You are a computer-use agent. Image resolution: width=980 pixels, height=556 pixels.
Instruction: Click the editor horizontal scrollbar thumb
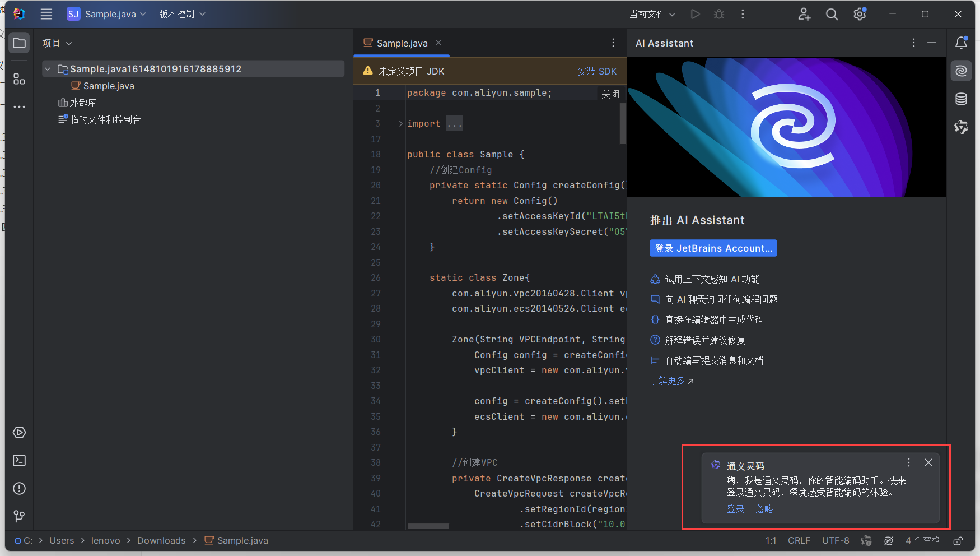428,526
